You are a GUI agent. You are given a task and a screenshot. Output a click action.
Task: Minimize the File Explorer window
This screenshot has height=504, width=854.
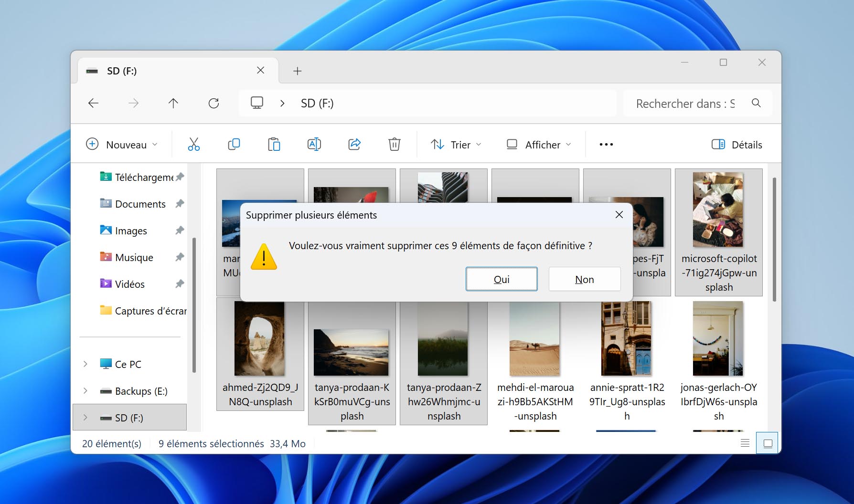[x=684, y=63]
